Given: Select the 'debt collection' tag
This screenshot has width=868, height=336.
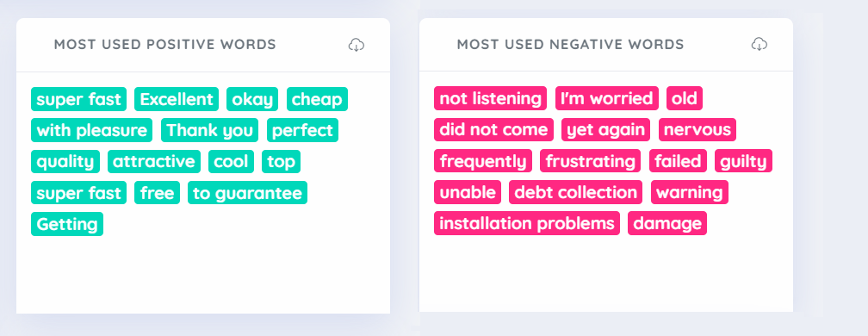Looking at the screenshot, I should coord(576,192).
